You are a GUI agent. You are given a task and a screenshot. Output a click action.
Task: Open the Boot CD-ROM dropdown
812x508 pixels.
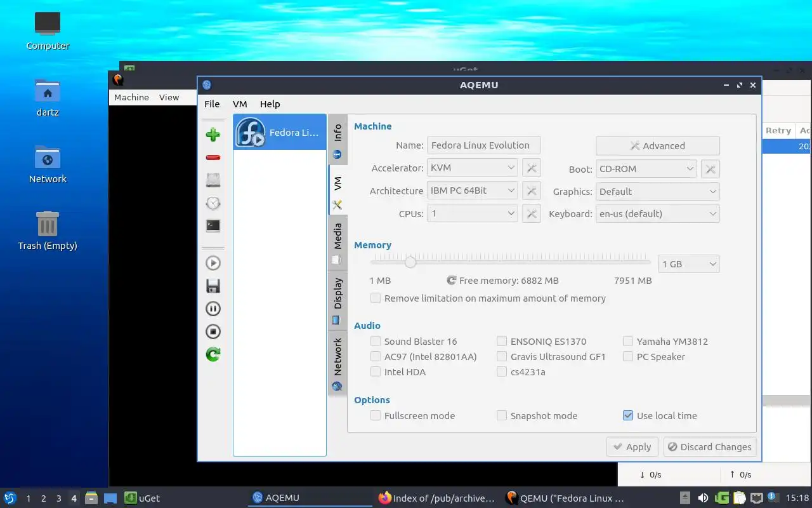[x=646, y=169]
